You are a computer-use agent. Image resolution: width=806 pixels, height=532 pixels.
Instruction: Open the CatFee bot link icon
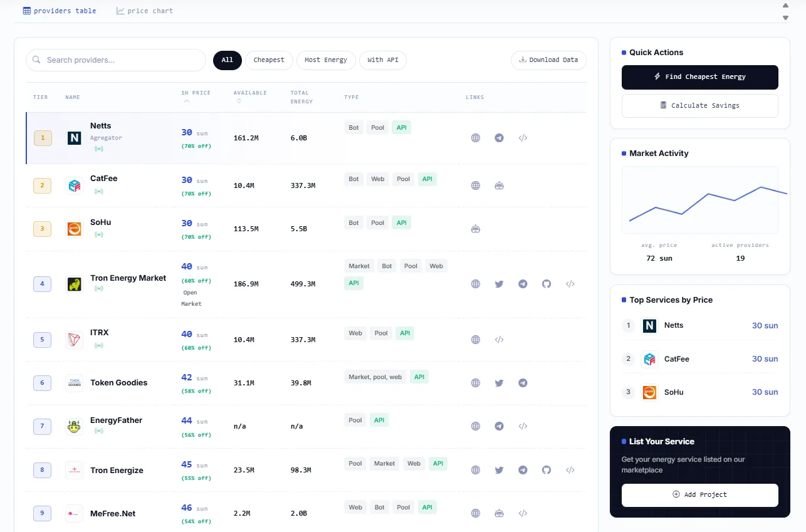point(499,185)
